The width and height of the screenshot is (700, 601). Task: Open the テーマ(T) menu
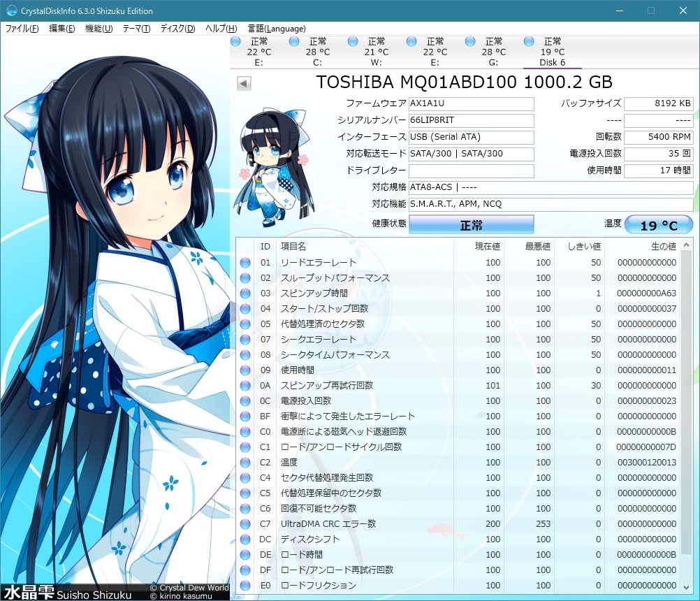click(x=137, y=29)
